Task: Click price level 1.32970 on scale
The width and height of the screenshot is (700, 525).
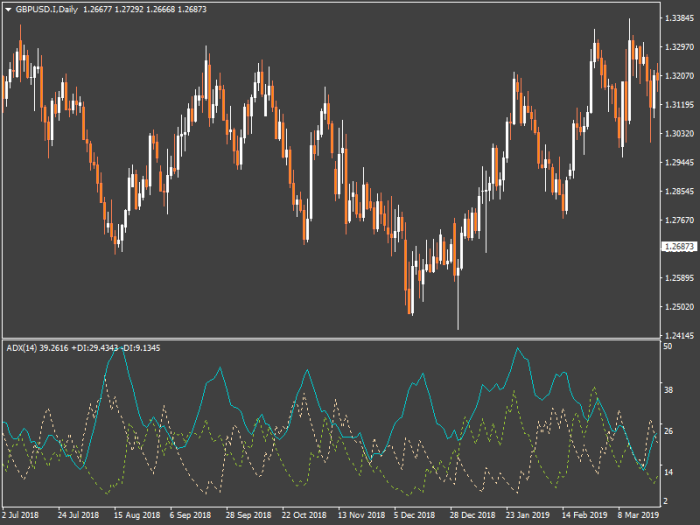Action: (x=679, y=47)
